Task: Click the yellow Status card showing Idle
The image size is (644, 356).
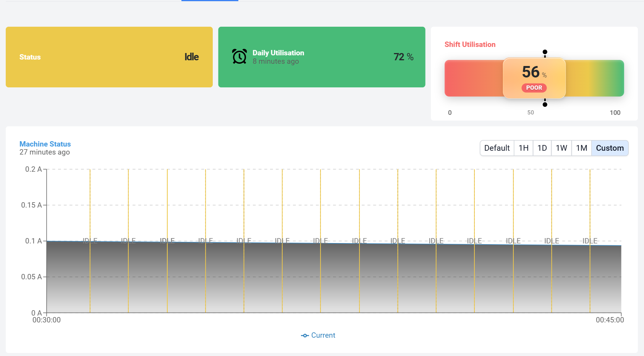Action: (109, 57)
